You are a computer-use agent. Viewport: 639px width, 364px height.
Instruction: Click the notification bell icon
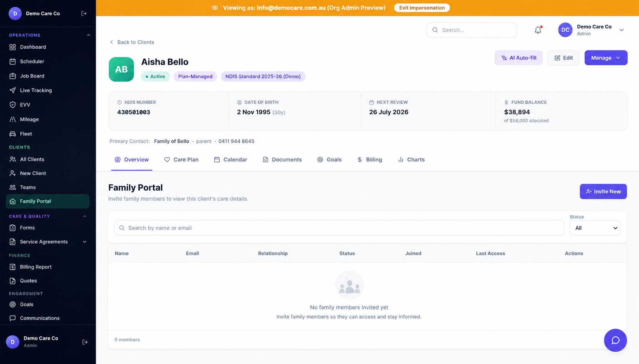click(x=538, y=30)
